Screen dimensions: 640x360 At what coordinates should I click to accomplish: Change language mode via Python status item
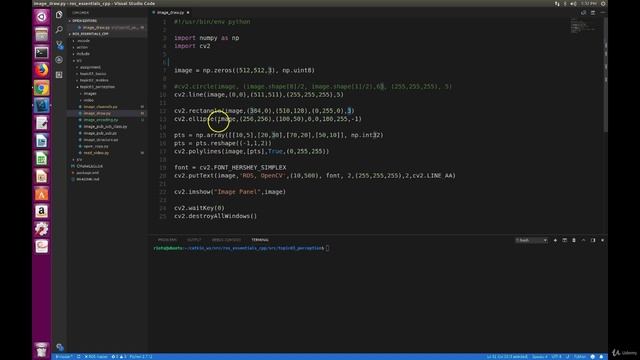[580, 357]
